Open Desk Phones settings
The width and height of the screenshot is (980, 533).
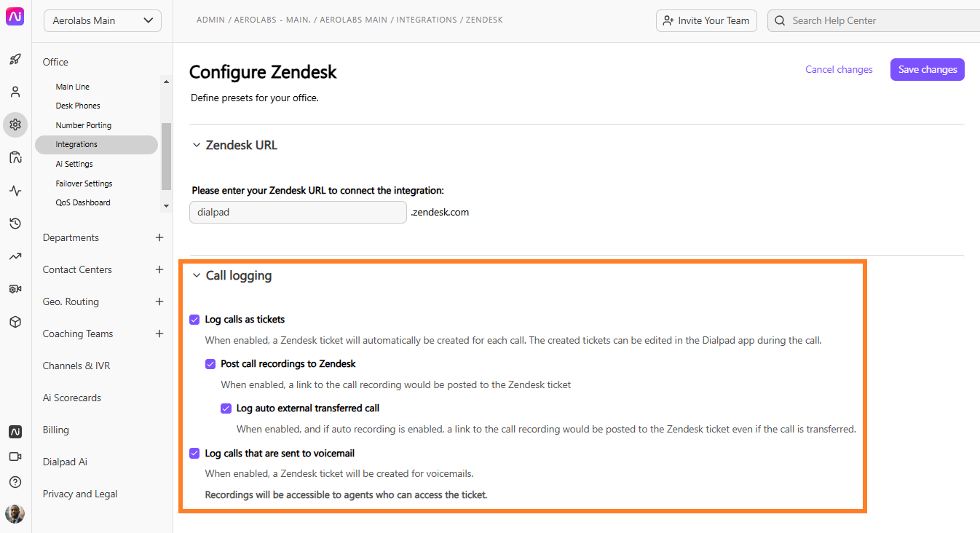78,106
